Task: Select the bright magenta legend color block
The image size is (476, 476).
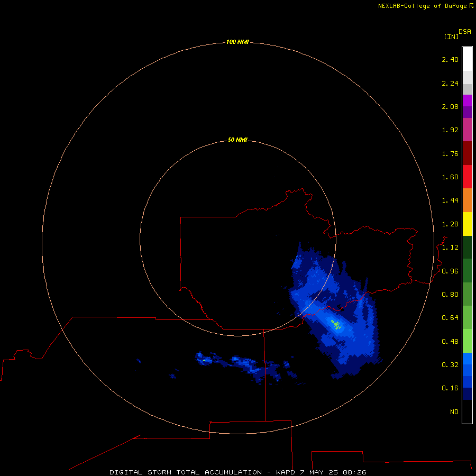Action: 467,100
